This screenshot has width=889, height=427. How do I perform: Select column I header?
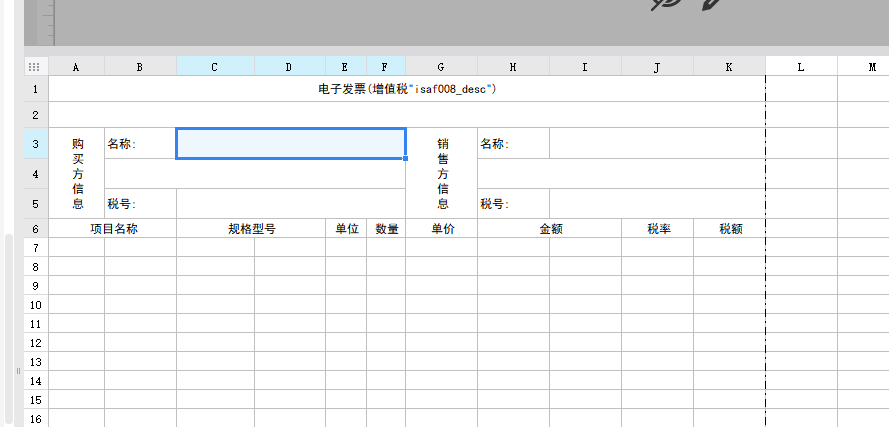click(585, 67)
